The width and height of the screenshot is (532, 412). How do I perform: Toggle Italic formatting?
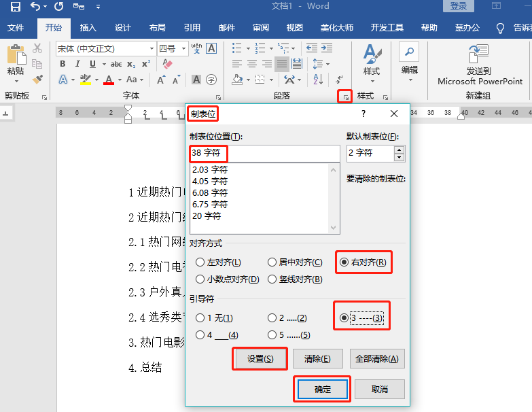click(77, 64)
